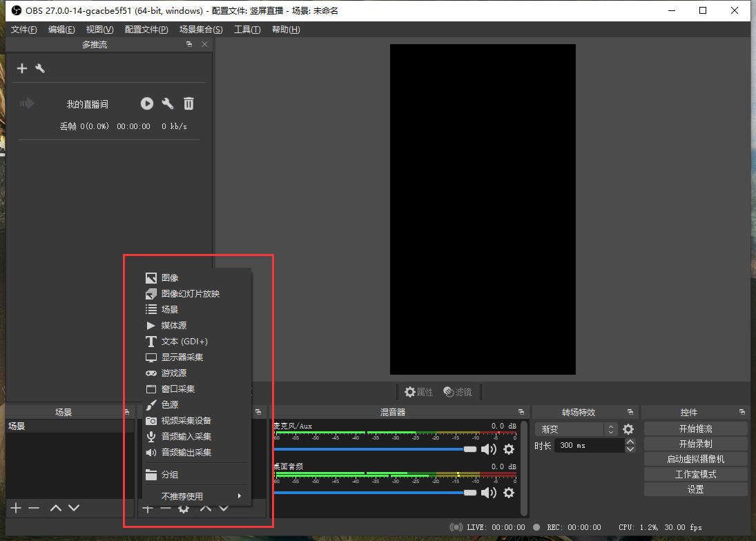Remove selected scene with minus icon
756x541 pixels.
pos(34,509)
